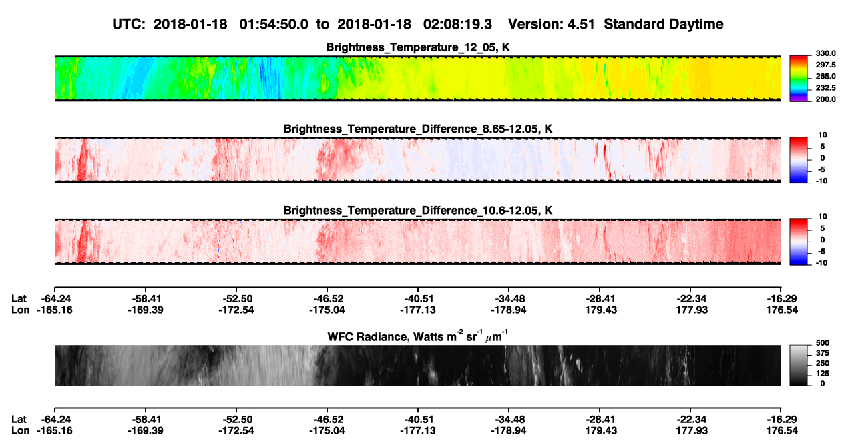
Task: Click the 'Brightness_Temperature_Difference_8.65-12.05, K' title
Action: click(x=418, y=129)
